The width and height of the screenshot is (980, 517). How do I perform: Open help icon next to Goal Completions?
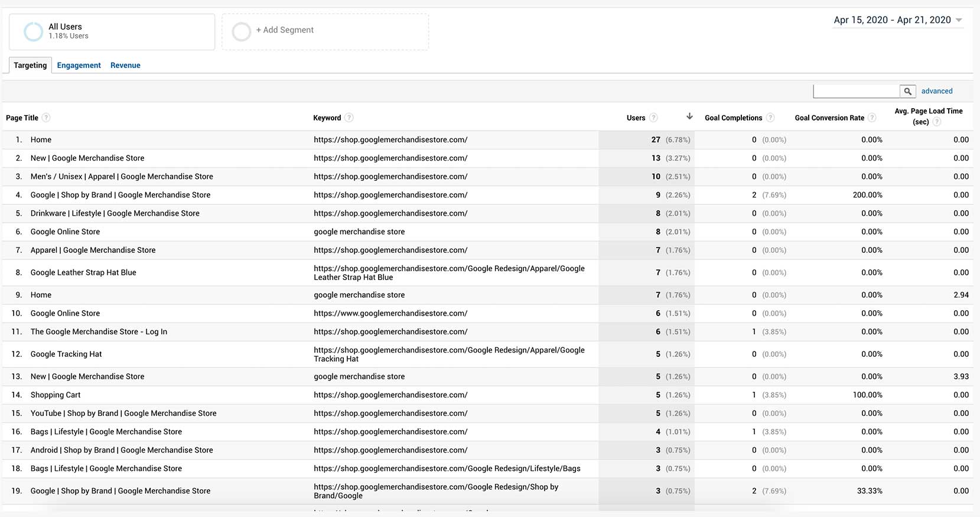pos(770,118)
